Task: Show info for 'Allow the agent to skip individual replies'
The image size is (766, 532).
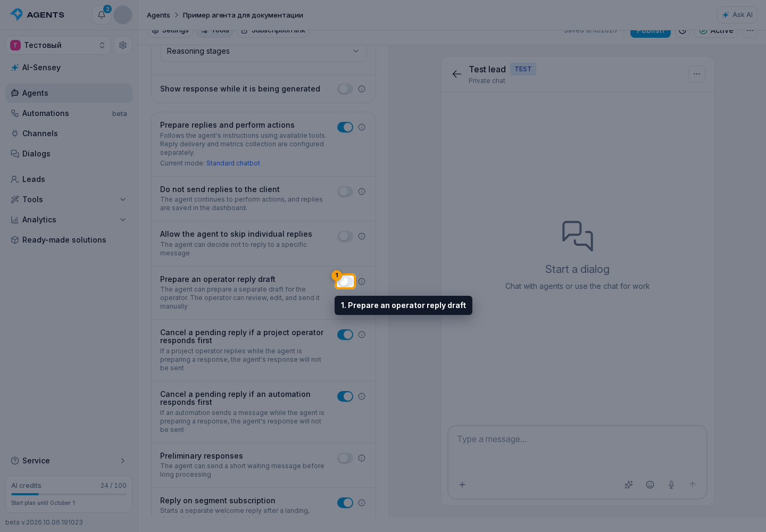Action: click(x=362, y=236)
